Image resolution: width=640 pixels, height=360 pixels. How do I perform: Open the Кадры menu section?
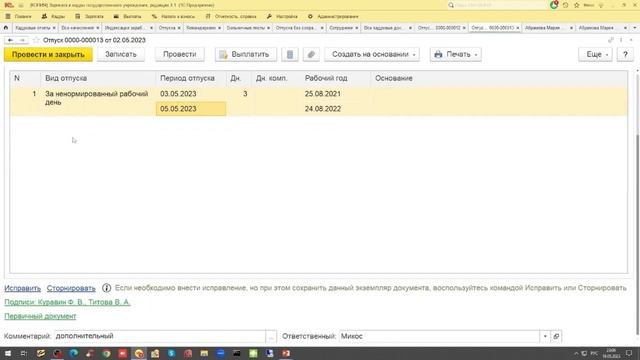tap(53, 16)
